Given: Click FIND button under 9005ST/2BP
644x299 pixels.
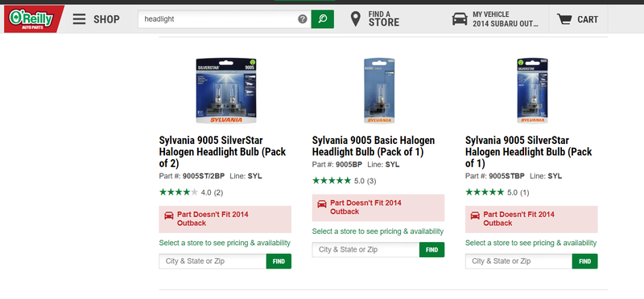Looking at the screenshot, I should [279, 261].
